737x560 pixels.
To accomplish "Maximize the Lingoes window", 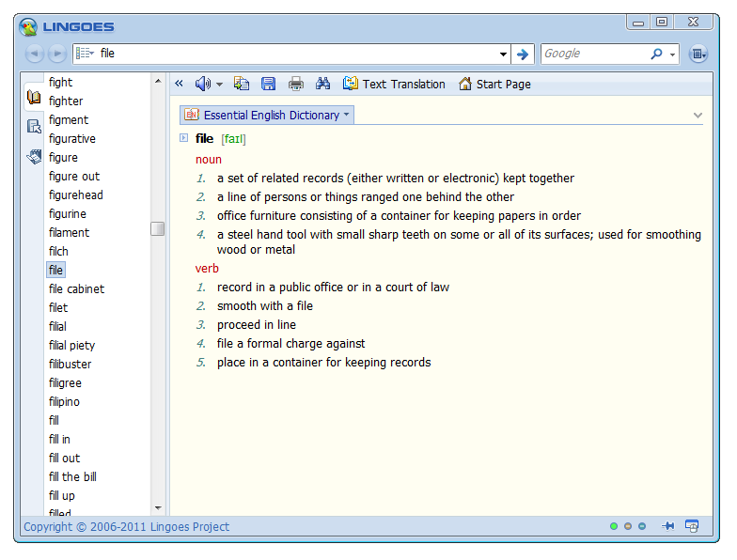I will tap(662, 23).
